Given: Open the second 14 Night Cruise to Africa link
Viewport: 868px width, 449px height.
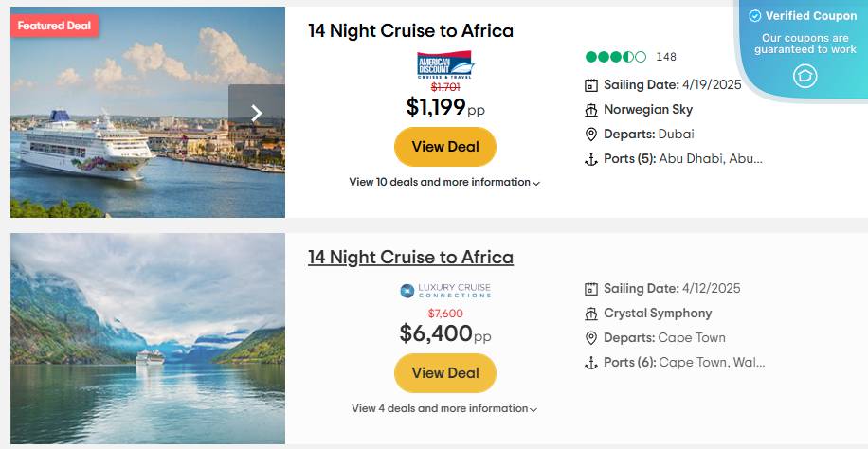Looking at the screenshot, I should 410,258.
